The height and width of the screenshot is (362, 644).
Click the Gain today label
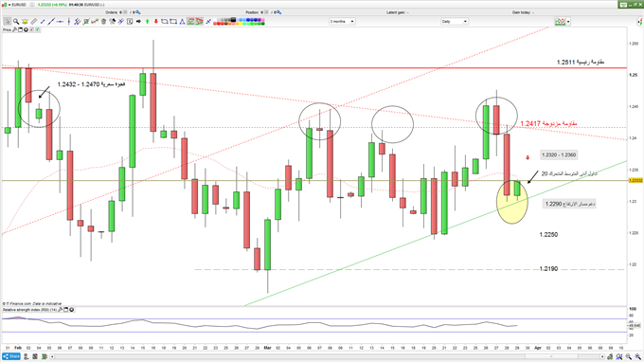[523, 12]
